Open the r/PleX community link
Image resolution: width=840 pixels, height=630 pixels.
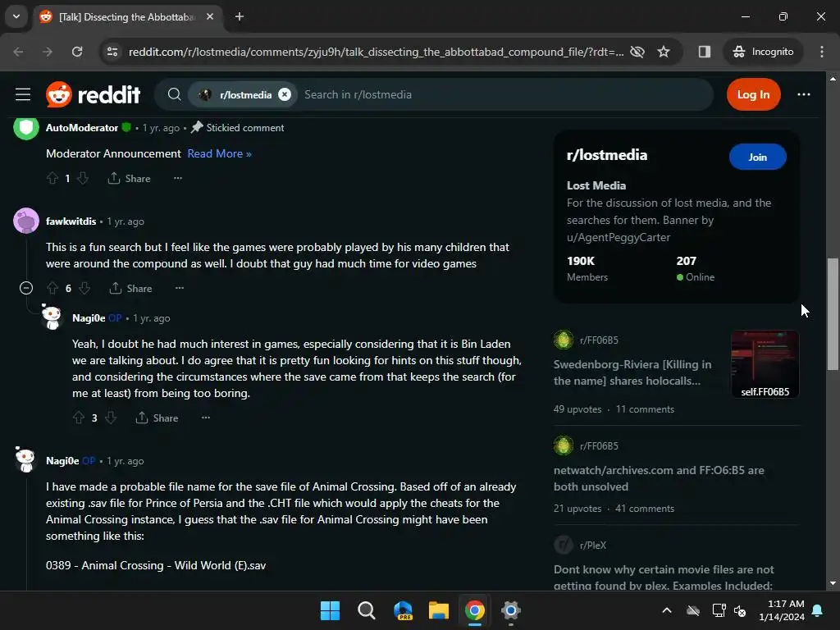[x=592, y=546]
